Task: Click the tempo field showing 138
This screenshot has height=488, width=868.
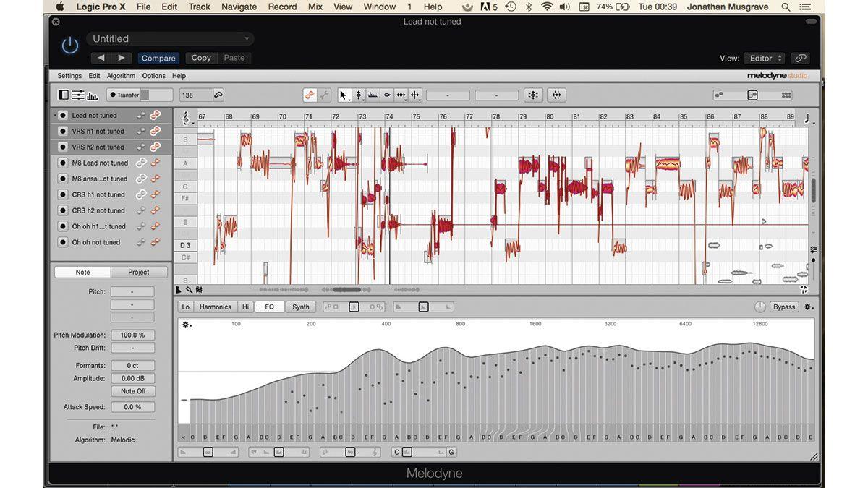Action: [x=195, y=95]
